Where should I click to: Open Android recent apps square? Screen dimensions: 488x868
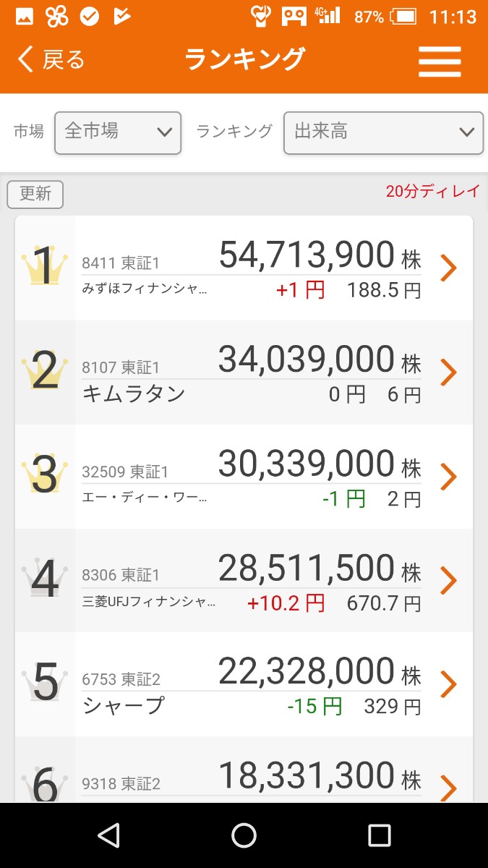pos(379,835)
